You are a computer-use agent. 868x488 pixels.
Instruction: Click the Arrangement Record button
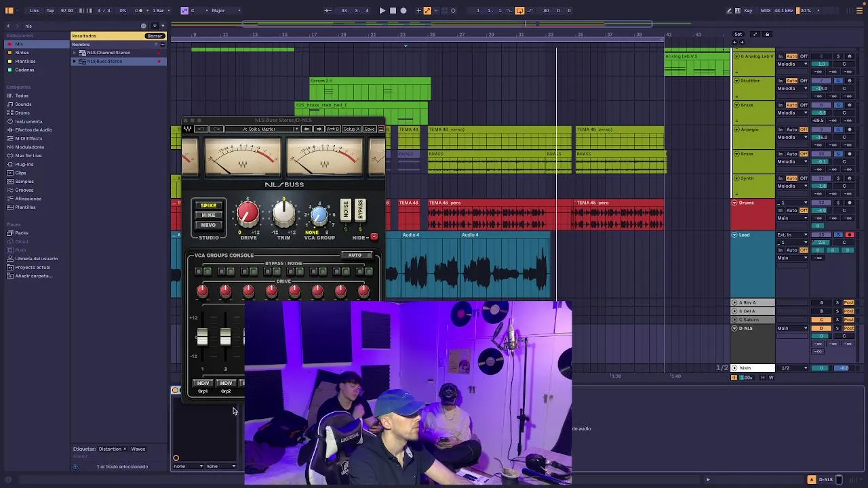pyautogui.click(x=403, y=10)
